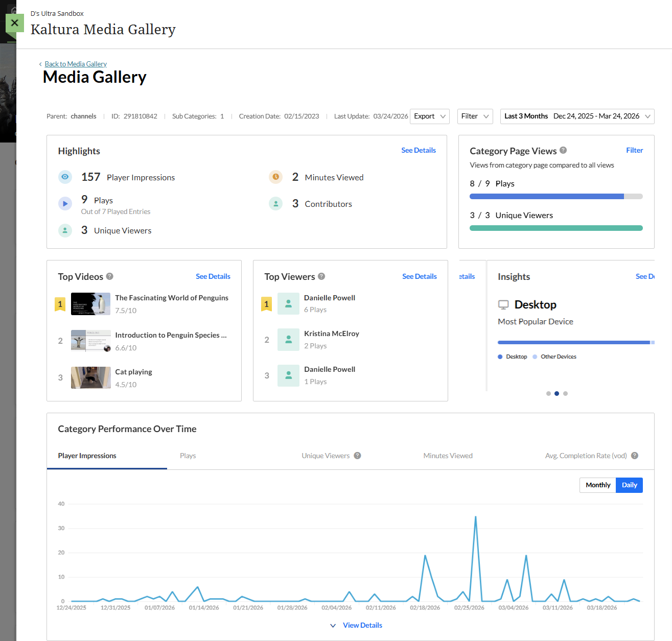The height and width of the screenshot is (641, 672).
Task: Click the Contributors person icon
Action: pyautogui.click(x=276, y=203)
